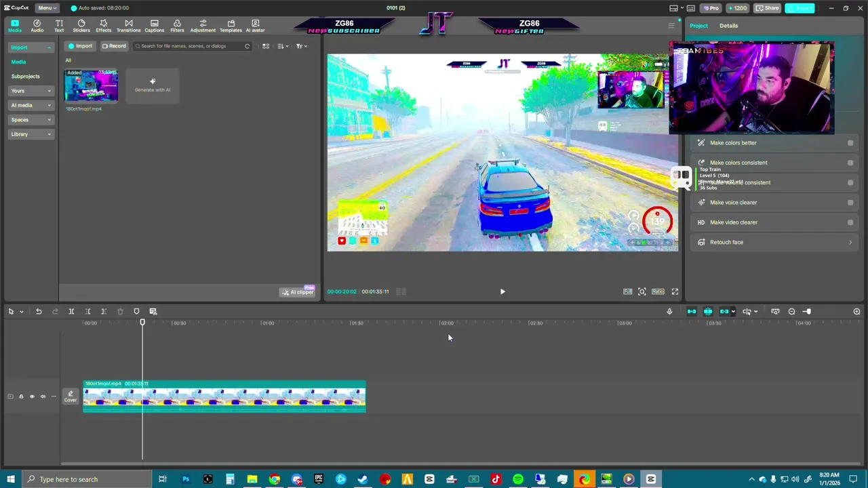868x488 pixels.
Task: Open the Stickers panel
Action: 81,26
